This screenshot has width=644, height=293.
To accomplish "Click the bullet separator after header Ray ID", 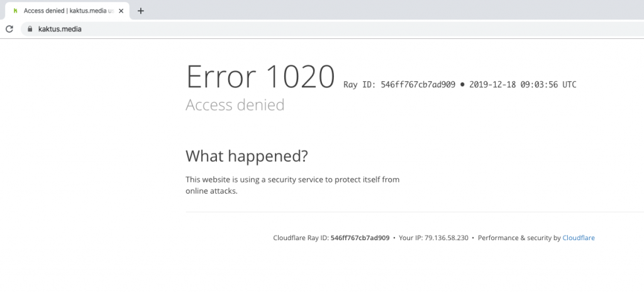I will [x=462, y=85].
